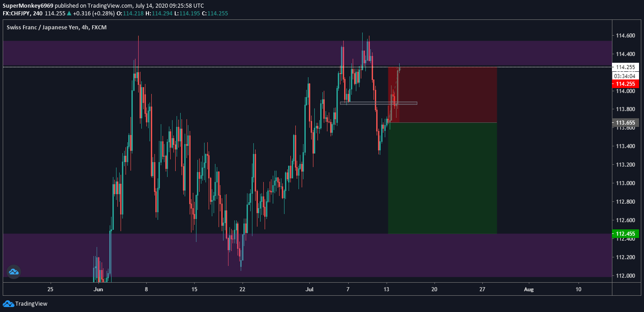
Task: Click the 15 date label on the time axis
Action: (194, 289)
